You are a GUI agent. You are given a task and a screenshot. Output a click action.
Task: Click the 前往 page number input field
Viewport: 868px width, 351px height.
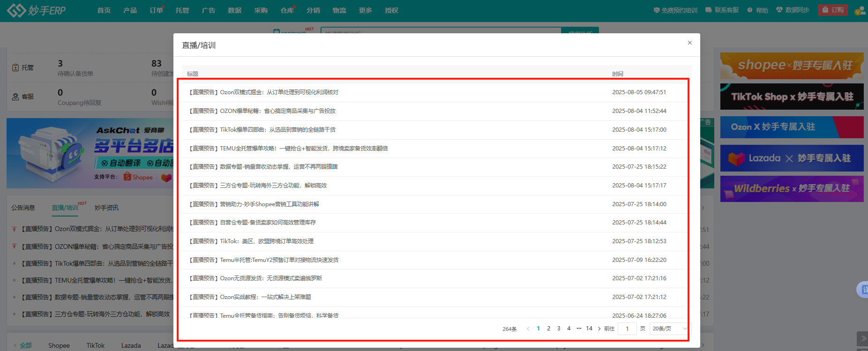[x=627, y=329]
